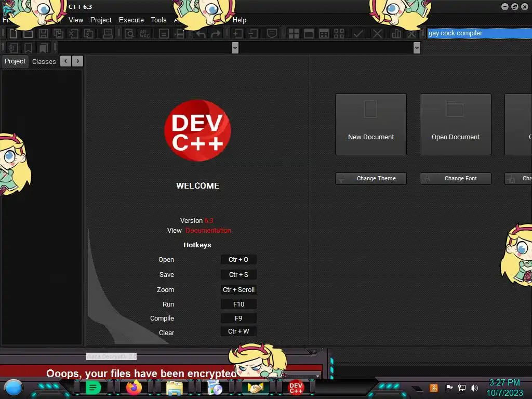Open the View menu
The width and height of the screenshot is (532, 399).
point(76,20)
